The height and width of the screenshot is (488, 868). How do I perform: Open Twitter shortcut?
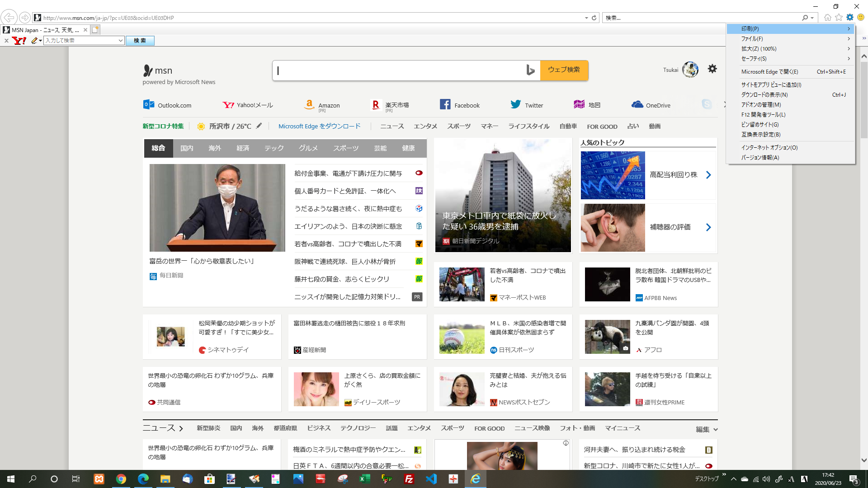coord(527,105)
